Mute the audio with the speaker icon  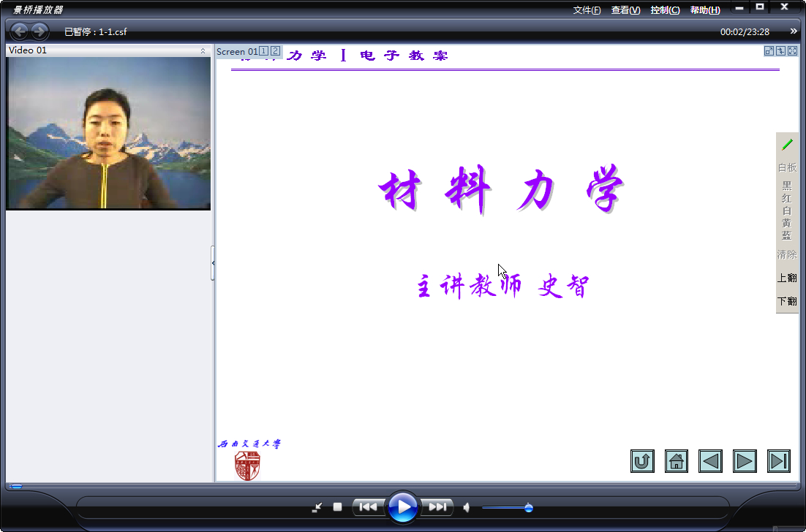coord(466,508)
